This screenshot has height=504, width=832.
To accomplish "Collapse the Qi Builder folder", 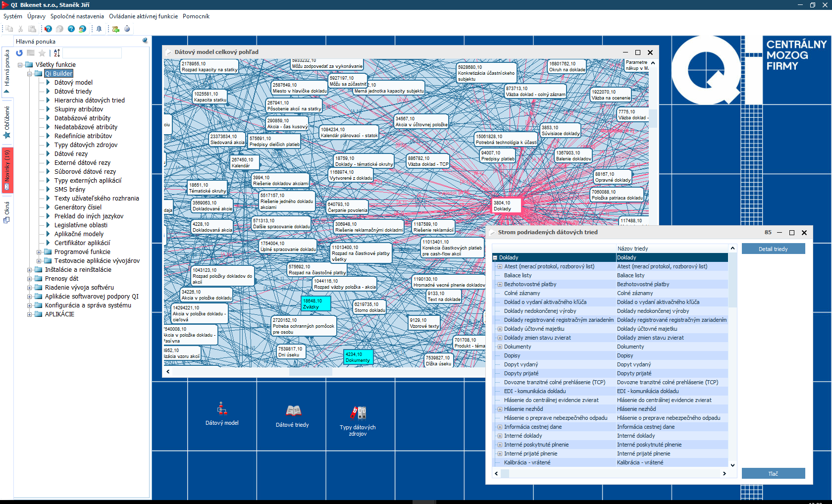I will [x=29, y=74].
